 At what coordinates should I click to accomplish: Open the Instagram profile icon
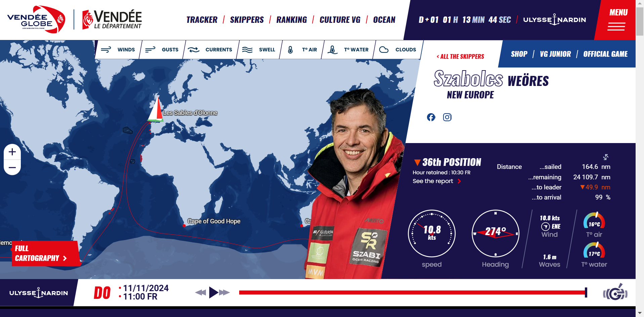pos(447,117)
